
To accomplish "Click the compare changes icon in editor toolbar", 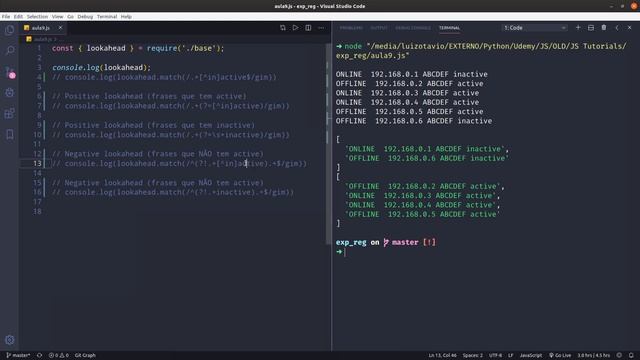I will tap(282, 28).
